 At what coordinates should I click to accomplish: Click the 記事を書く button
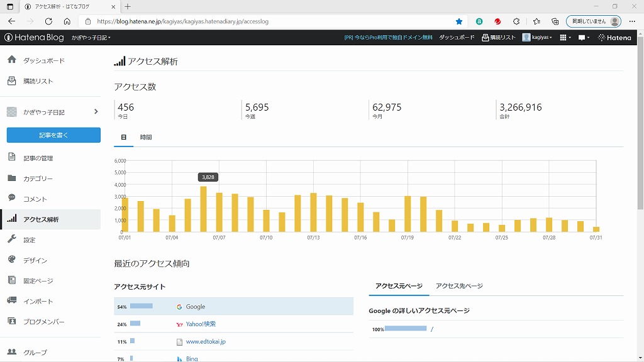click(53, 135)
